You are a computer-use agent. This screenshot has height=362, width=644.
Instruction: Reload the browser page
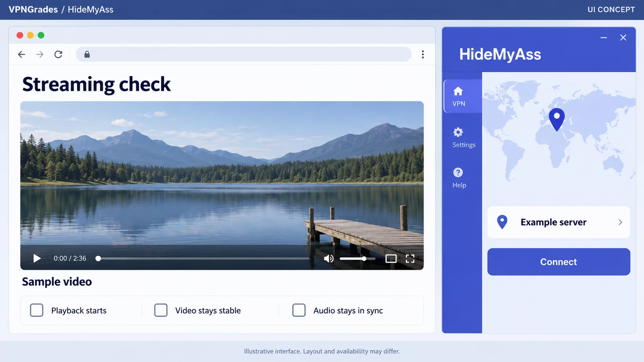coord(58,54)
